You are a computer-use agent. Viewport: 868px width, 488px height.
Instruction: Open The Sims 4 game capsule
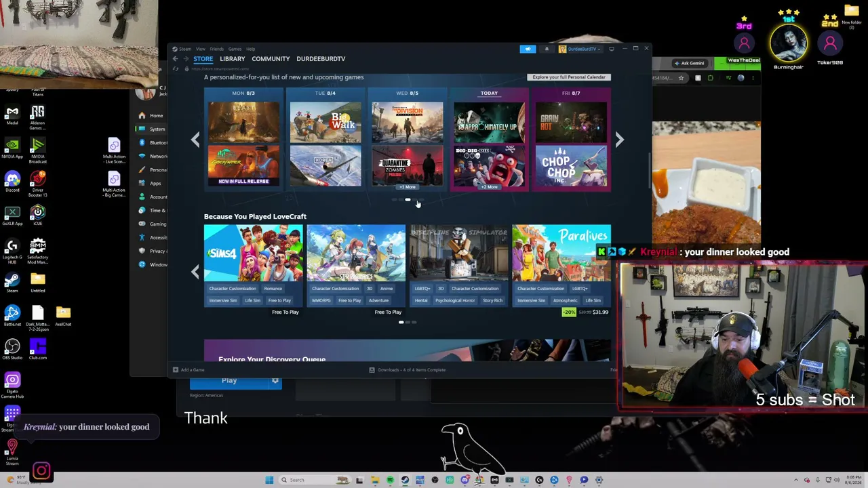click(x=254, y=253)
